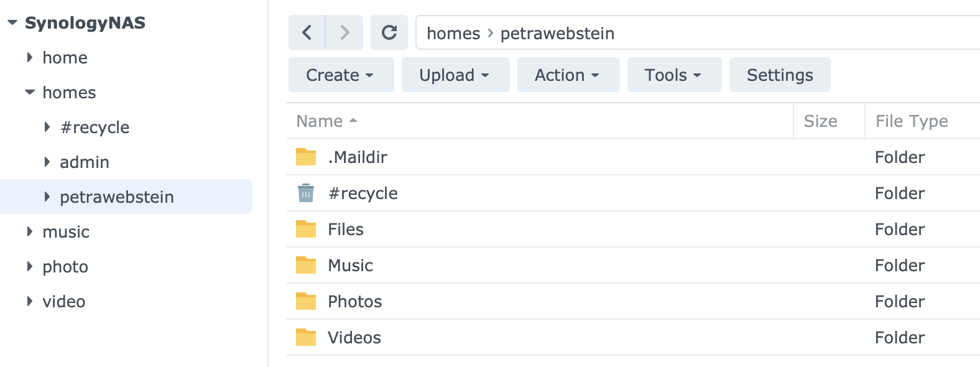Click the back navigation arrow
The image size is (980, 367).
tap(307, 32)
